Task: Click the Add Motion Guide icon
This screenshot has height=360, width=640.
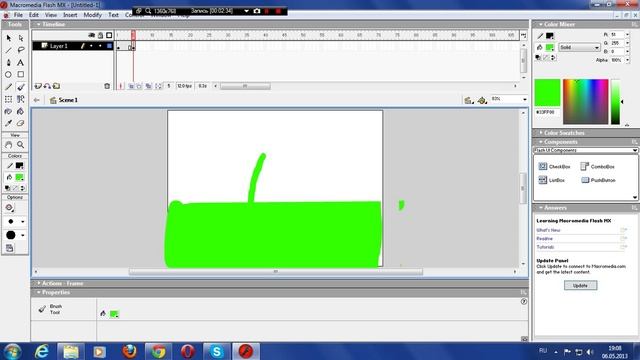Action: pyautogui.click(x=47, y=86)
